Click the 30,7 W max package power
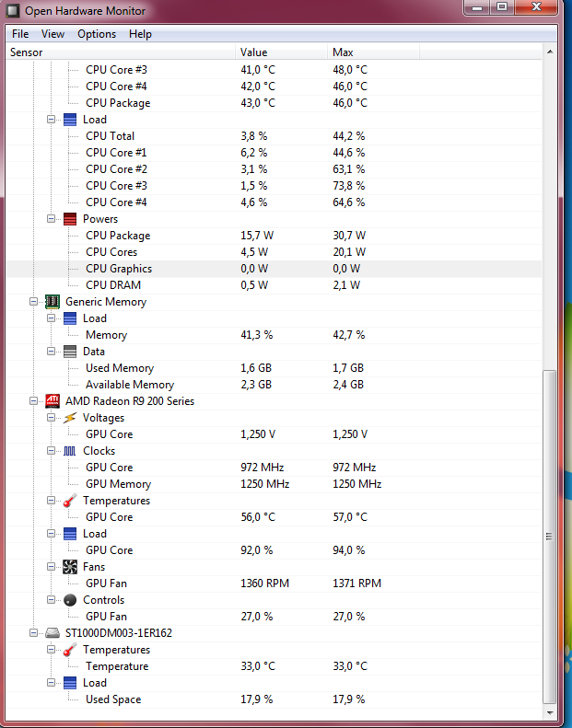 click(x=349, y=236)
